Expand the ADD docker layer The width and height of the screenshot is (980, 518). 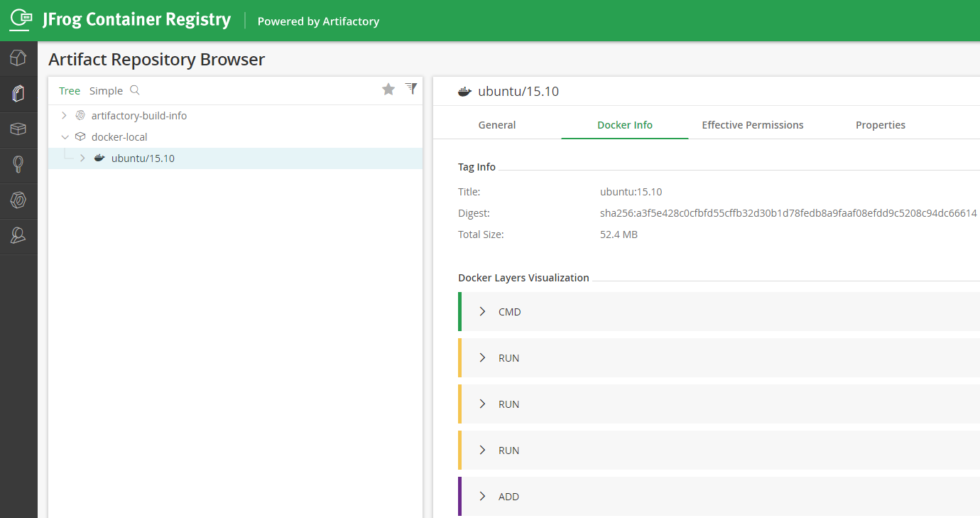tap(483, 496)
